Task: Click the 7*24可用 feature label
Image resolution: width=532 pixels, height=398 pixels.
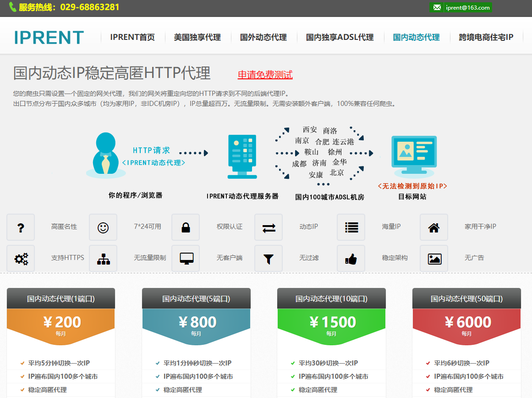Action: pyautogui.click(x=148, y=227)
